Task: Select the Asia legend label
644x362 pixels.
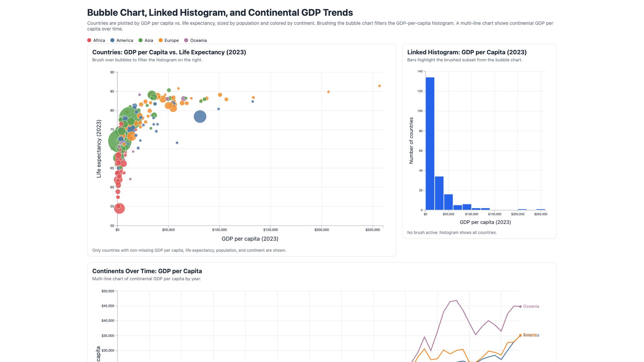Action: [149, 40]
